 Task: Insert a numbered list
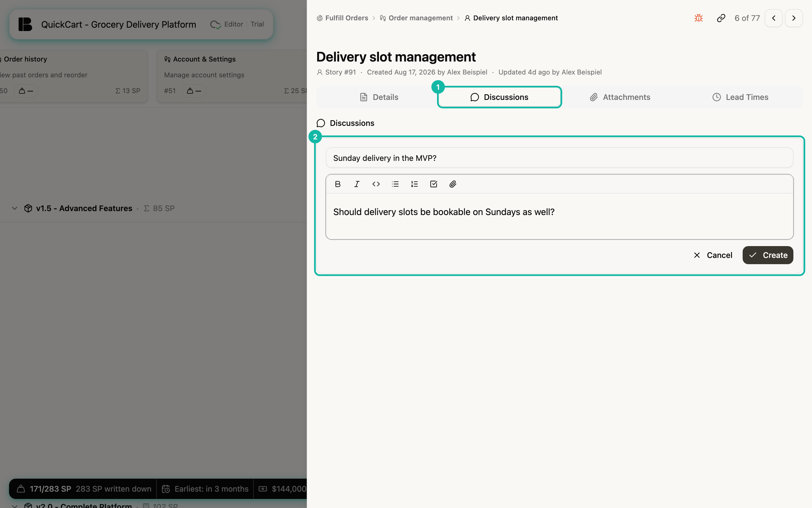[414, 184]
